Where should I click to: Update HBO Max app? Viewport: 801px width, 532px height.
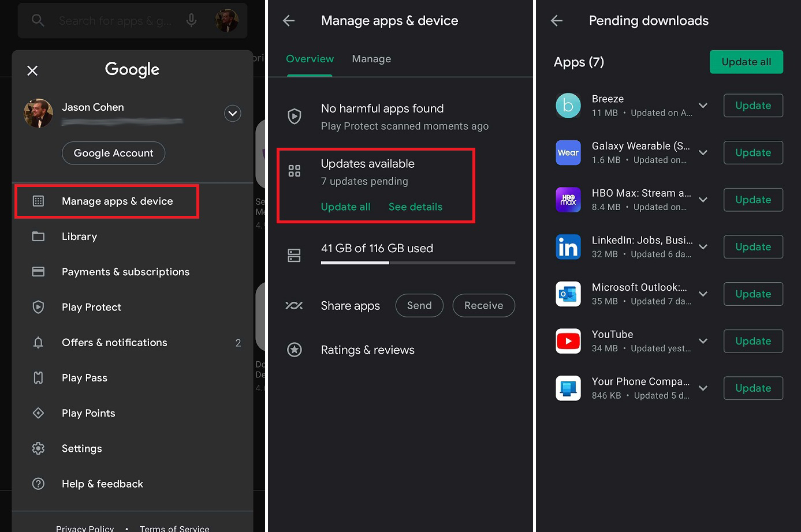tap(753, 200)
